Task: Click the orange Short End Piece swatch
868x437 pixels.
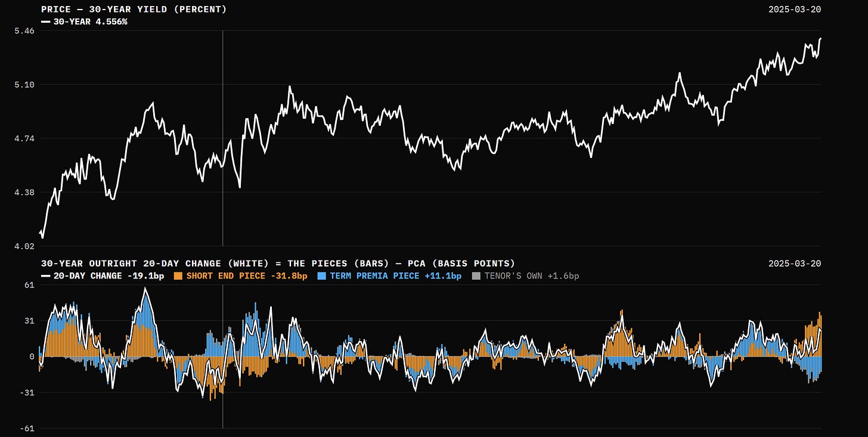Action: coord(178,276)
